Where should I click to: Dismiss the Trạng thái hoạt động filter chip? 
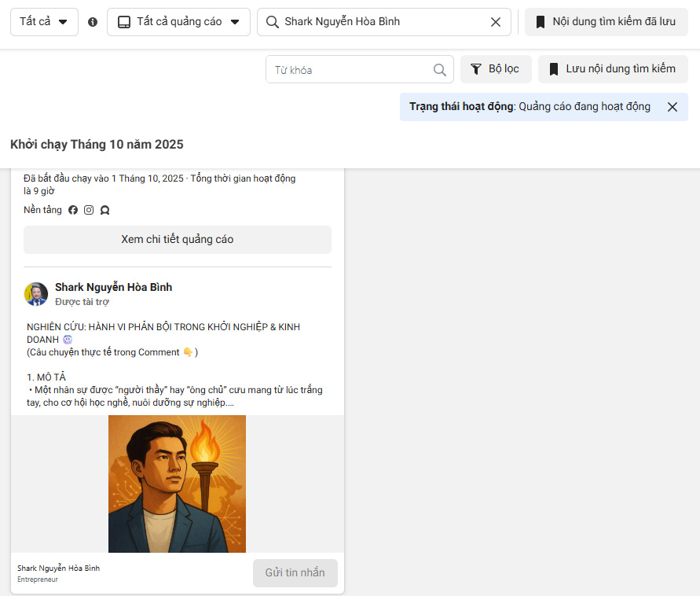(x=672, y=107)
